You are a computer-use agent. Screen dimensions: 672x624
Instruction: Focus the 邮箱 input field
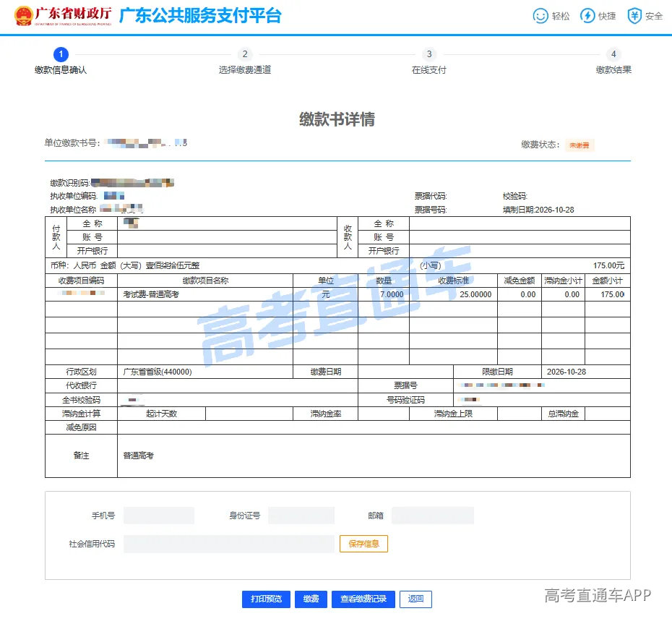tap(433, 516)
